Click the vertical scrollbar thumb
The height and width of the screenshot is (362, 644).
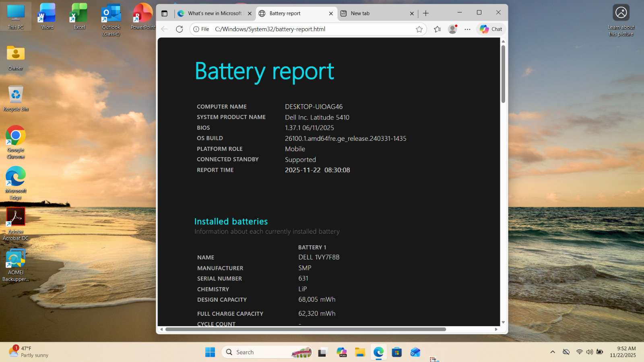(503, 74)
